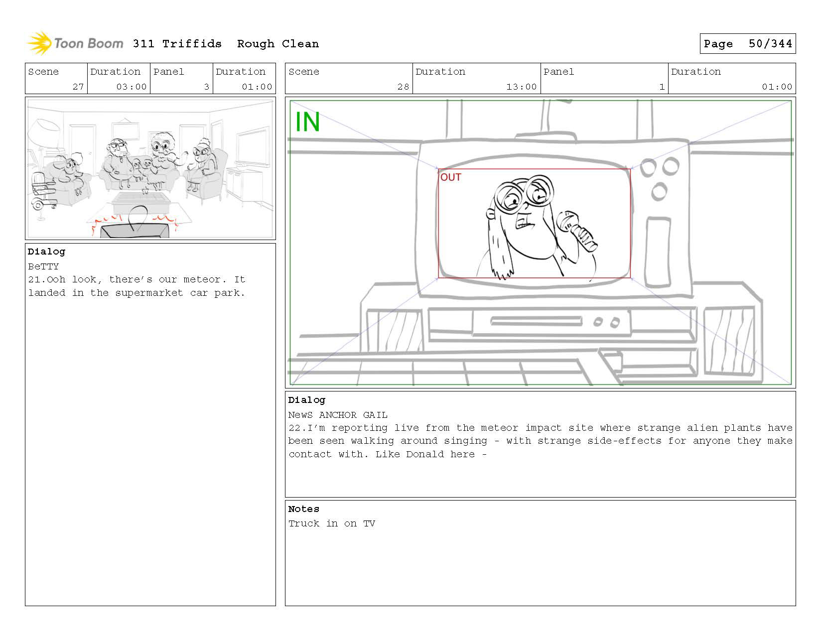
Task: Click the green IN camera frame label
Action: (307, 122)
